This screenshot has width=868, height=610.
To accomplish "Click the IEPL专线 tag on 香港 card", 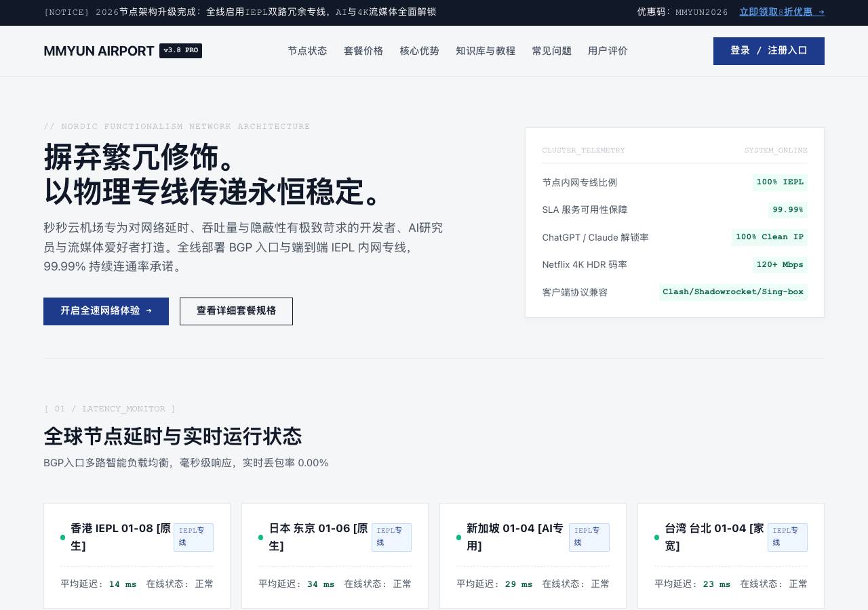I will coord(193,537).
